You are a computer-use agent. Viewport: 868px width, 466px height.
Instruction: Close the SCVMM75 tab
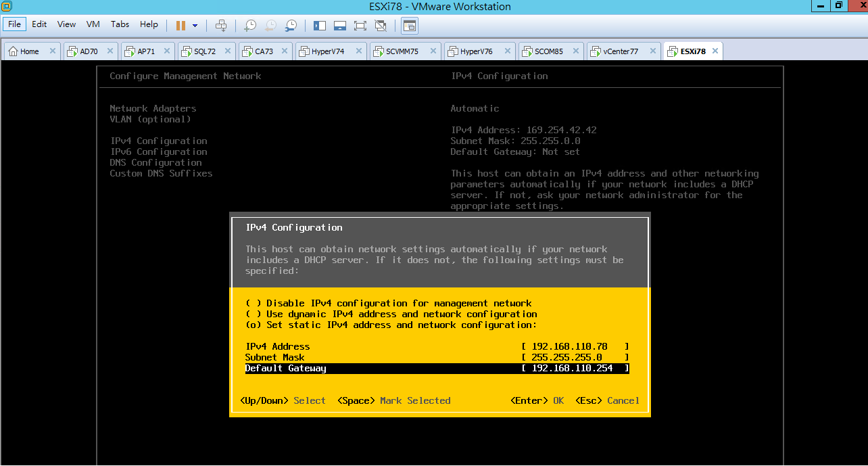tap(433, 51)
